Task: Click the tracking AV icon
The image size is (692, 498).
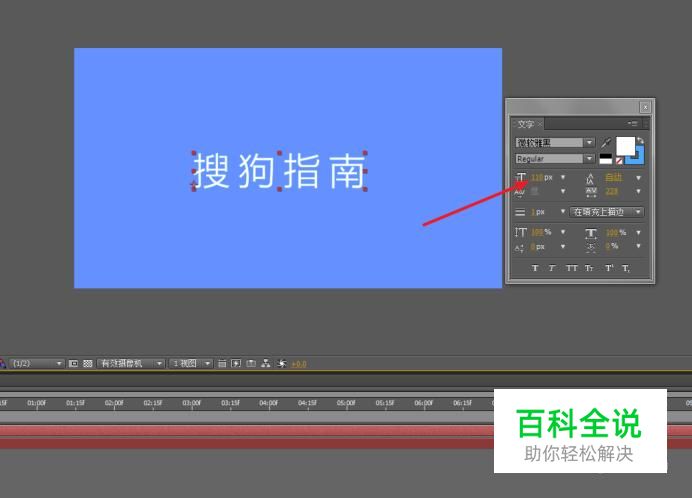Action: pyautogui.click(x=591, y=192)
